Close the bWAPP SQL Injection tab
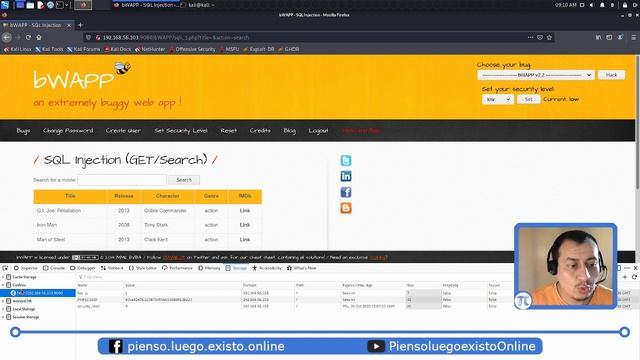This screenshot has height=360, width=640. pyautogui.click(x=69, y=25)
